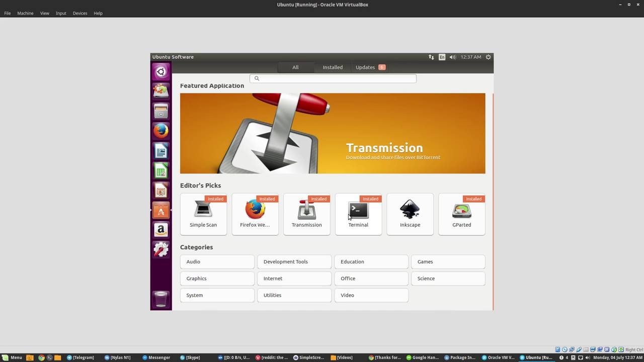Launch LibreOffice Impress from the launcher
Viewport: 644px width, 362px height.
coord(161,191)
